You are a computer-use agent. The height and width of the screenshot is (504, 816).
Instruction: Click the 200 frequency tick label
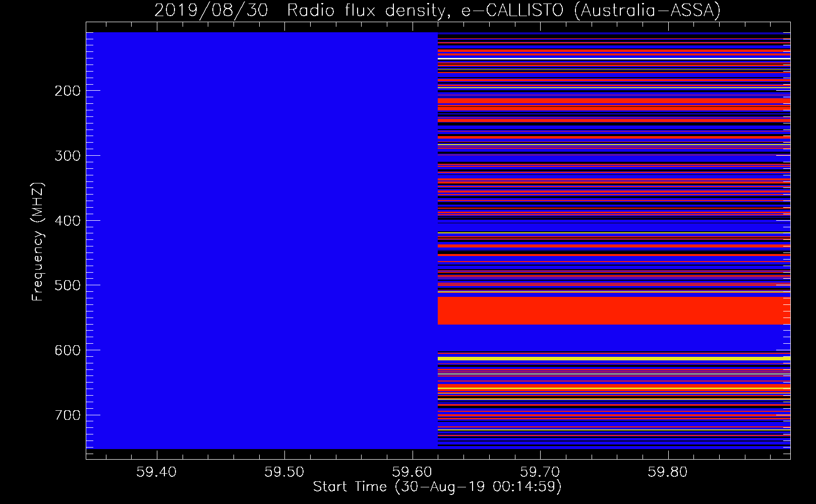[x=68, y=91]
